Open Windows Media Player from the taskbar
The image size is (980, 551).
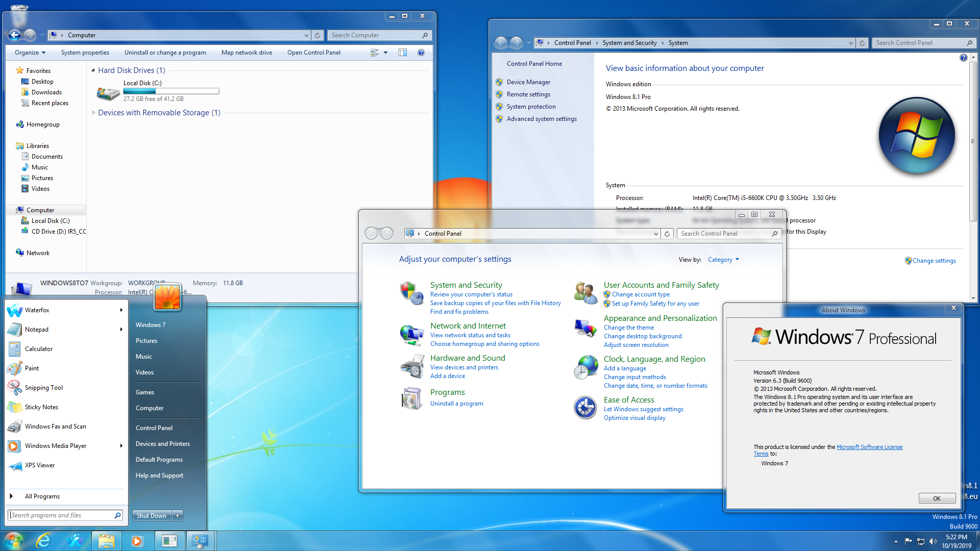pyautogui.click(x=137, y=540)
